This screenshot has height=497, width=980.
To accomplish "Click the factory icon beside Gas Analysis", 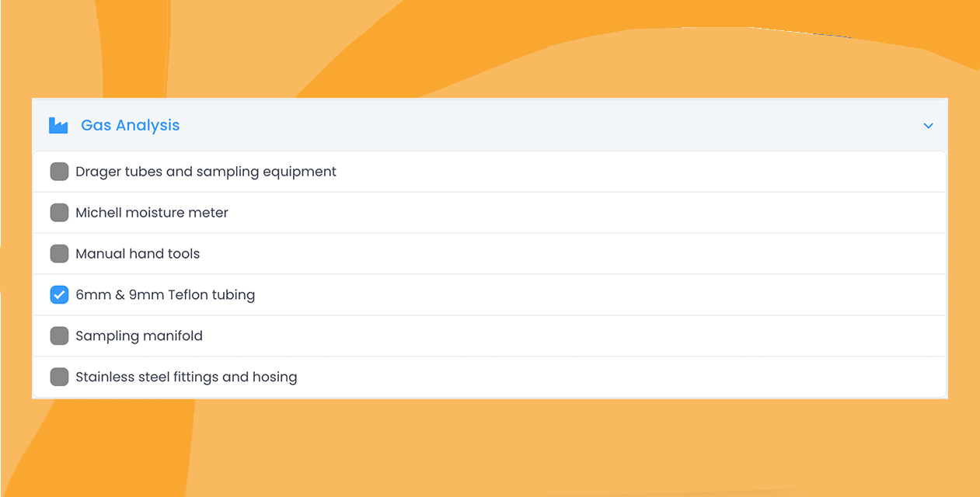I will click(58, 125).
